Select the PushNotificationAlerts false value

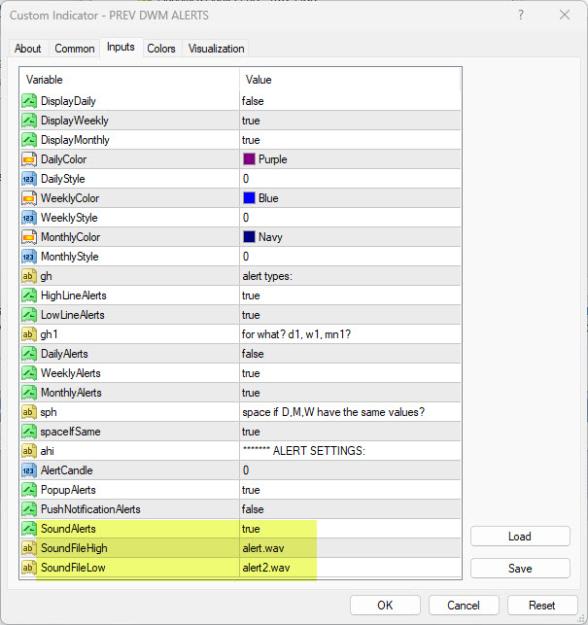click(350, 509)
